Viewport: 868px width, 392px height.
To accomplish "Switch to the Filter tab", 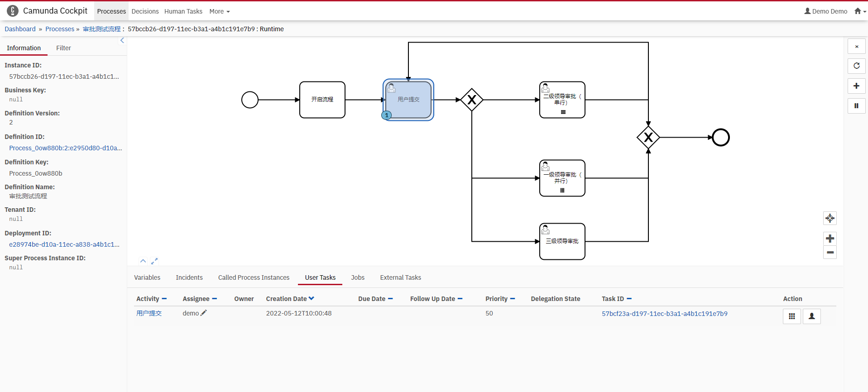I will (63, 48).
